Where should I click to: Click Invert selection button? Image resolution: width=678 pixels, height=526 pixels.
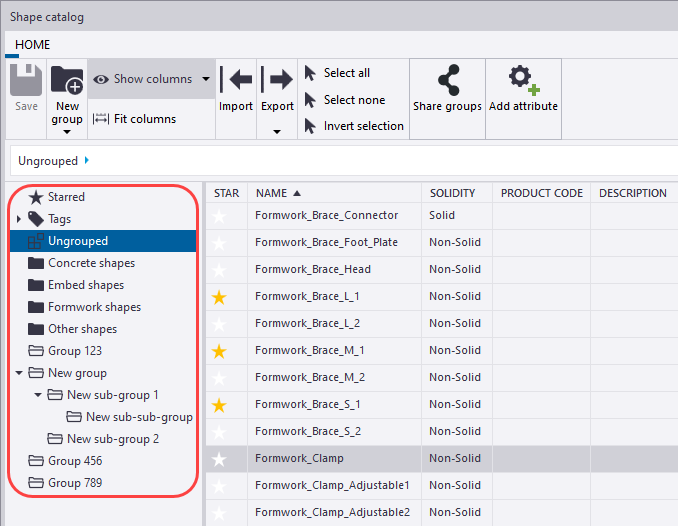(363, 126)
